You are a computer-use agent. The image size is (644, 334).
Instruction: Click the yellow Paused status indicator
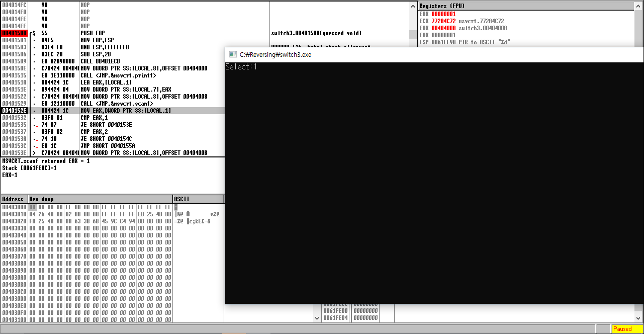[627, 329]
